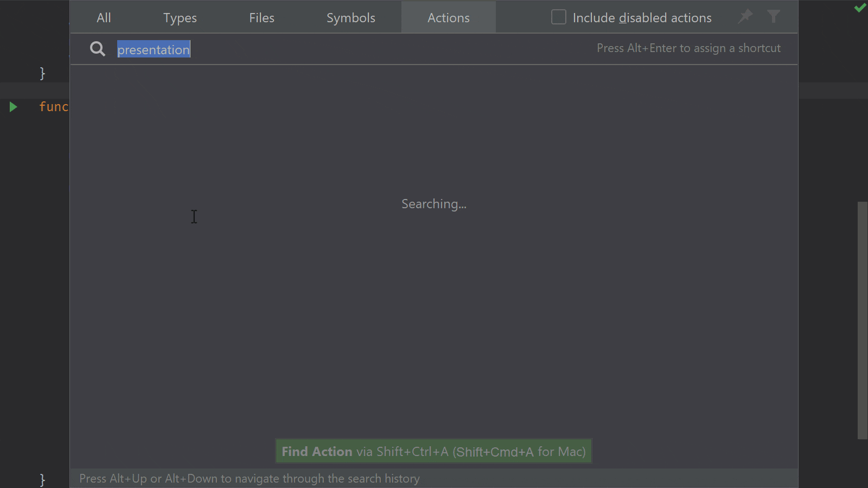Click the Find Action shortcut hint banner

coord(433,451)
